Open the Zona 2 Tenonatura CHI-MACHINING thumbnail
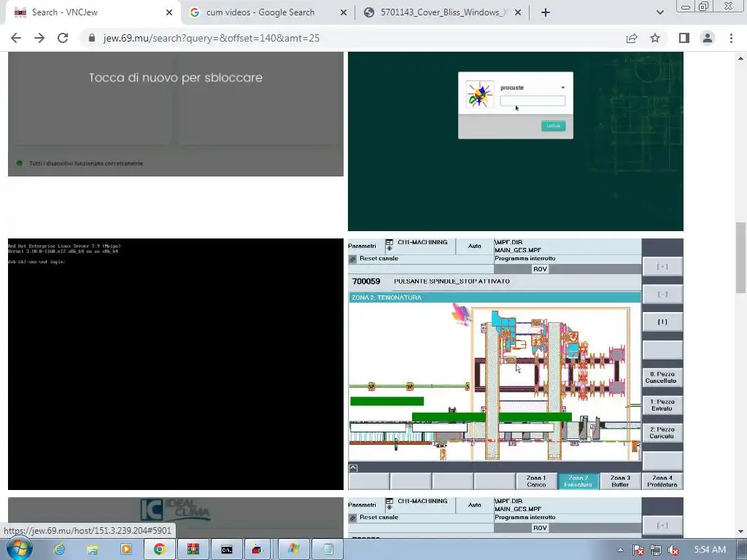The image size is (747, 560). 516,364
